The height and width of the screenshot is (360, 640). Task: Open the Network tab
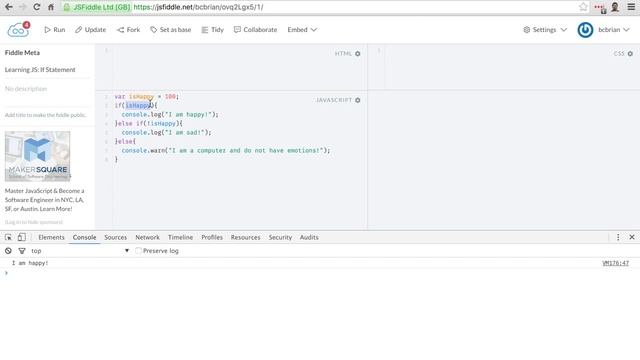point(147,237)
